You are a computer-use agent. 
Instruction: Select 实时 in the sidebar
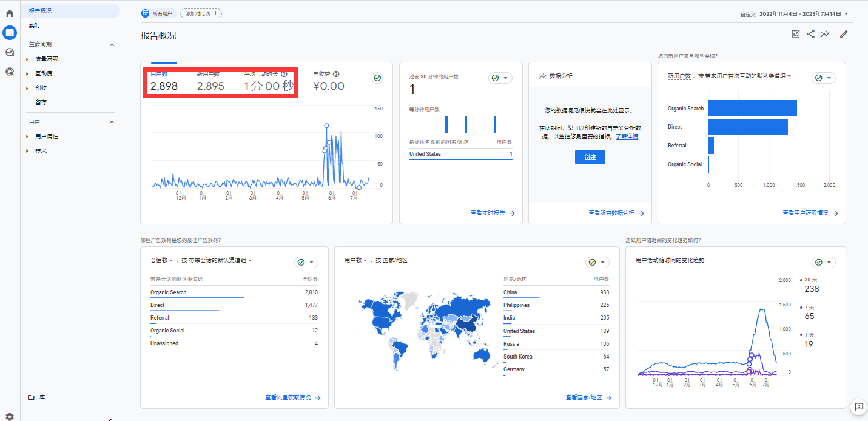(35, 26)
